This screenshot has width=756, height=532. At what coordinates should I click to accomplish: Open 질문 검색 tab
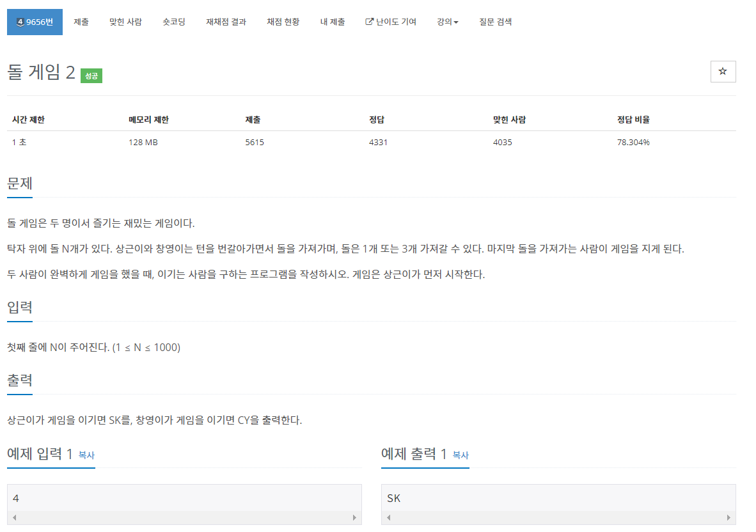click(x=495, y=22)
